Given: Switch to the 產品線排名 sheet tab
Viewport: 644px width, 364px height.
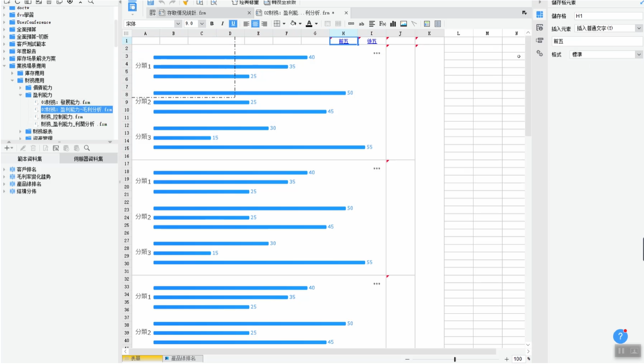Looking at the screenshot, I should click(x=183, y=359).
